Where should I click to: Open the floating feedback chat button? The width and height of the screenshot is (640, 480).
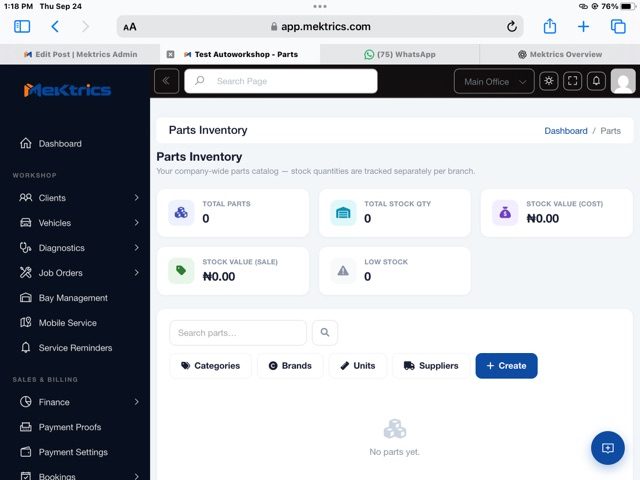607,448
